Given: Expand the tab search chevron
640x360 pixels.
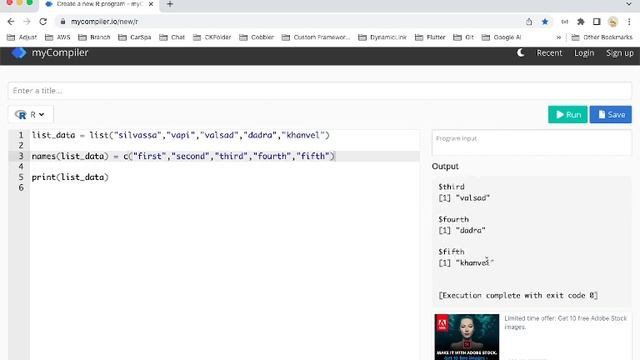Looking at the screenshot, I should [x=629, y=4].
